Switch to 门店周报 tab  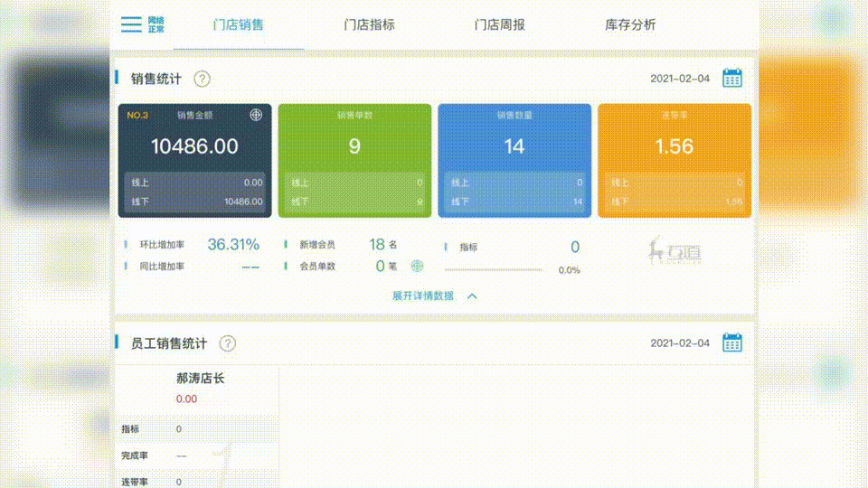tap(499, 25)
